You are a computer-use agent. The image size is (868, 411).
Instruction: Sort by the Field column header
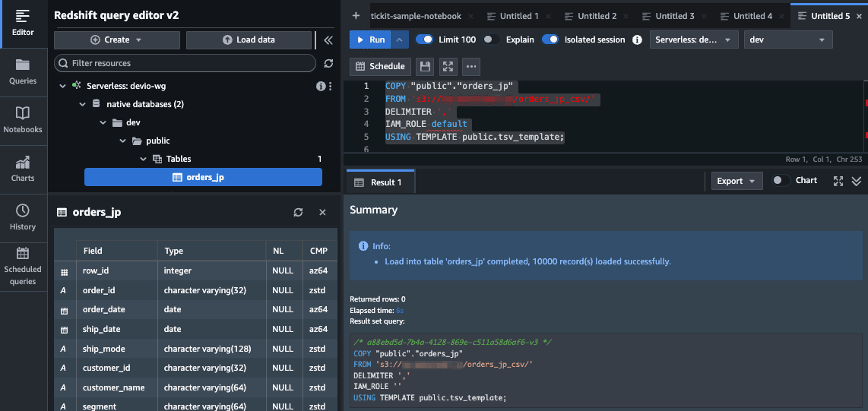pos(116,251)
